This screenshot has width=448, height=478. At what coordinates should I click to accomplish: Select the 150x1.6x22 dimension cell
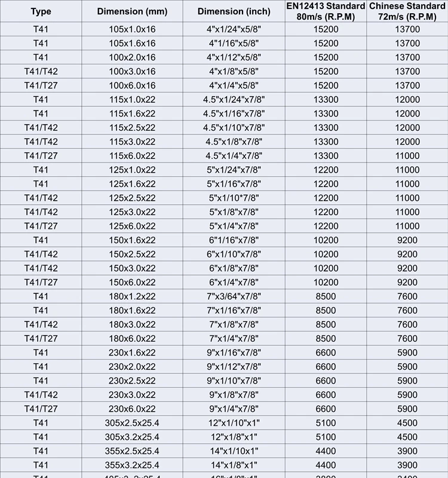click(x=132, y=240)
